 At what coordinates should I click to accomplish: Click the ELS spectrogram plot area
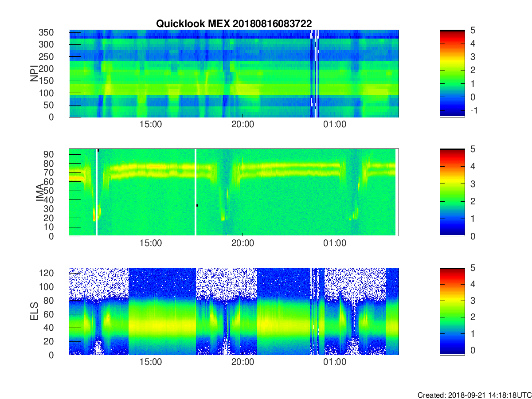[234, 311]
